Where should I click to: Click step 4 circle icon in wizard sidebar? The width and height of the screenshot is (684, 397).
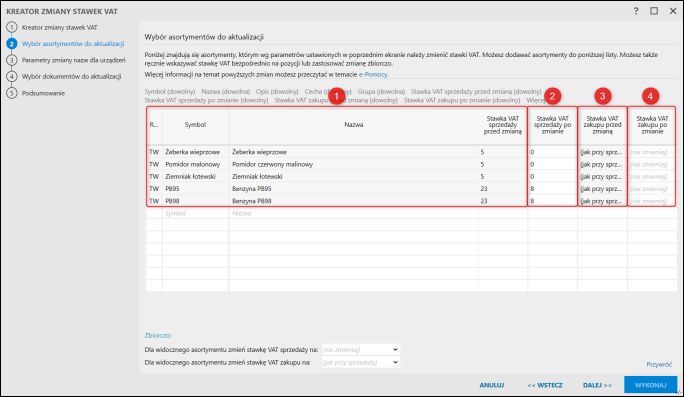click(12, 76)
